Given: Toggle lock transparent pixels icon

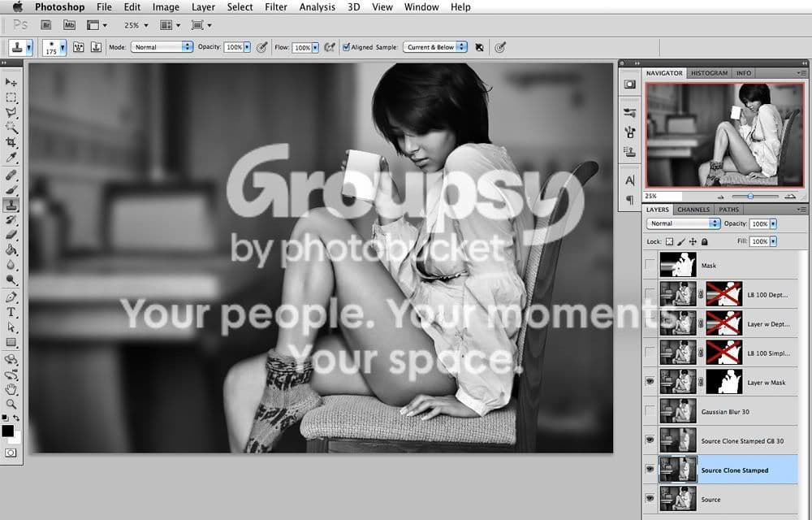Looking at the screenshot, I should pyautogui.click(x=670, y=241).
